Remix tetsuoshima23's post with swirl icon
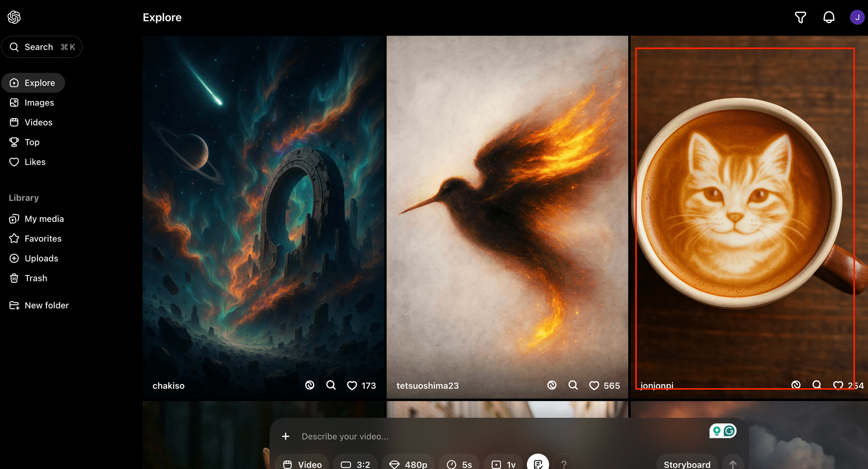Screen dimensions: 868x469 [x=552, y=385]
